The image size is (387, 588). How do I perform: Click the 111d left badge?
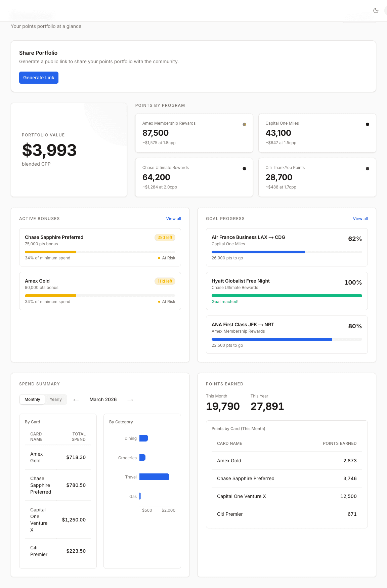click(165, 281)
